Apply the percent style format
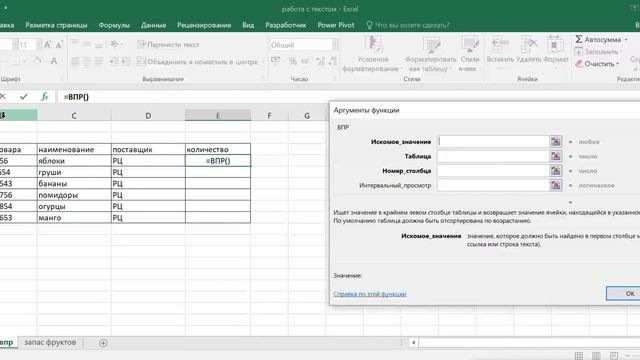This screenshot has height=360, width=640. (x=293, y=61)
